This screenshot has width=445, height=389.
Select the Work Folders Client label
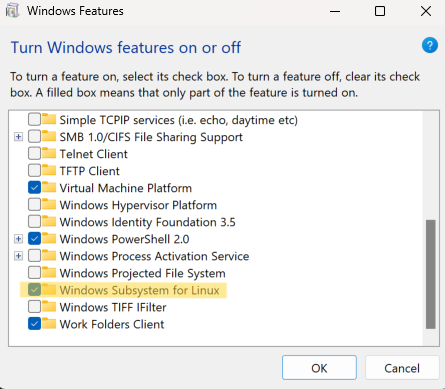coord(112,324)
